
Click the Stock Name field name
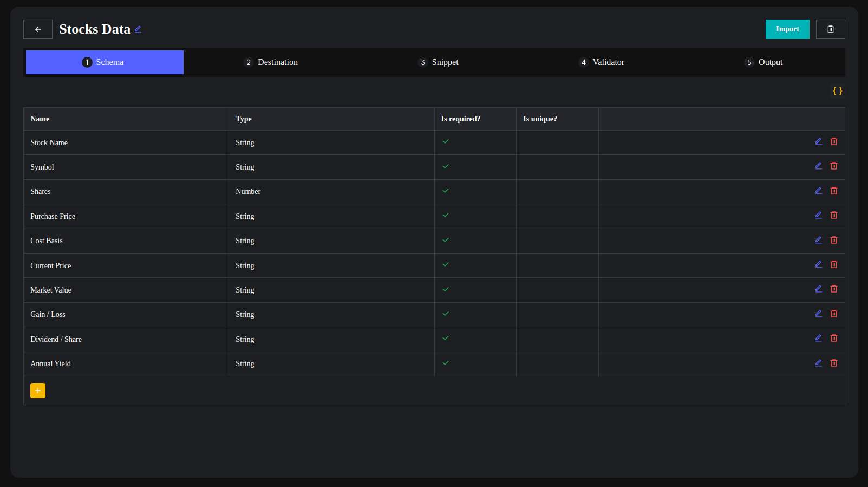[49, 142]
